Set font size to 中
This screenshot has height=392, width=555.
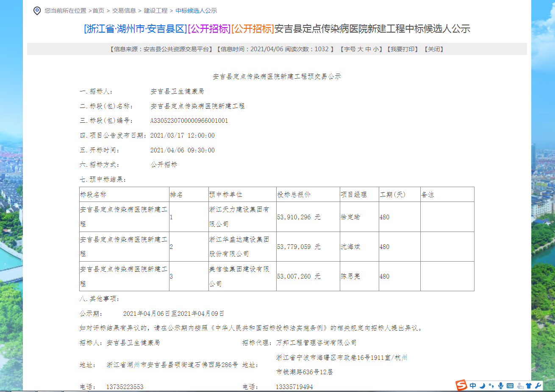point(368,49)
